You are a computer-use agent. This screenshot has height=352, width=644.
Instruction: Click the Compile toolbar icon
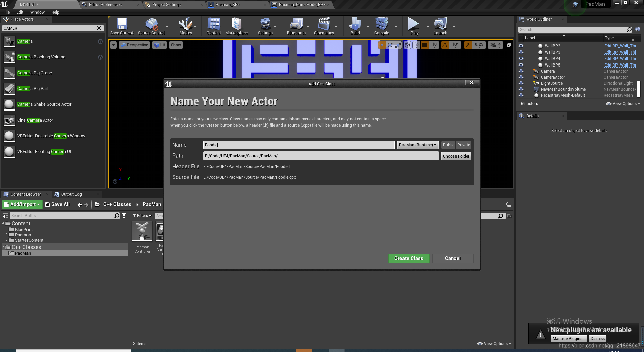[382, 26]
